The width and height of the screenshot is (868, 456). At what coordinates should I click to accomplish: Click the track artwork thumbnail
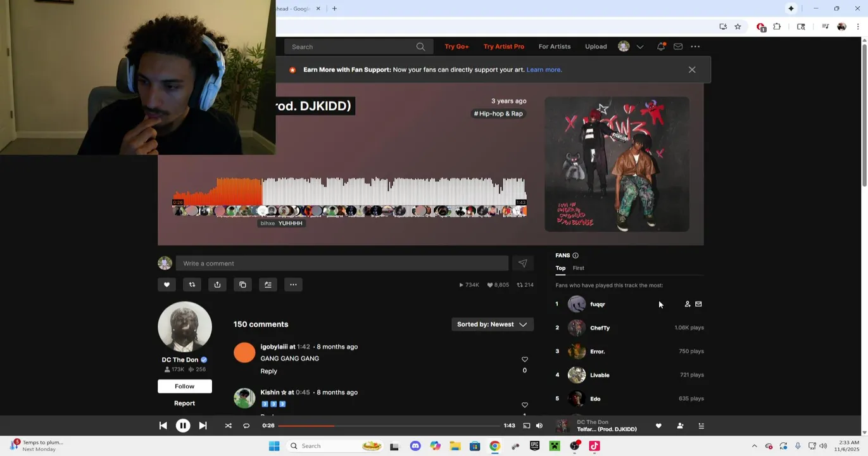coord(617,164)
